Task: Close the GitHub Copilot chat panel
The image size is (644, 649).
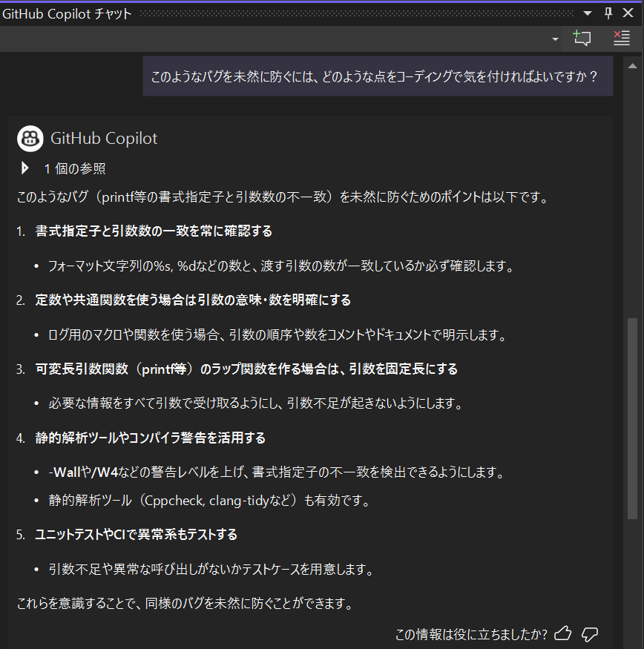Action: click(628, 13)
